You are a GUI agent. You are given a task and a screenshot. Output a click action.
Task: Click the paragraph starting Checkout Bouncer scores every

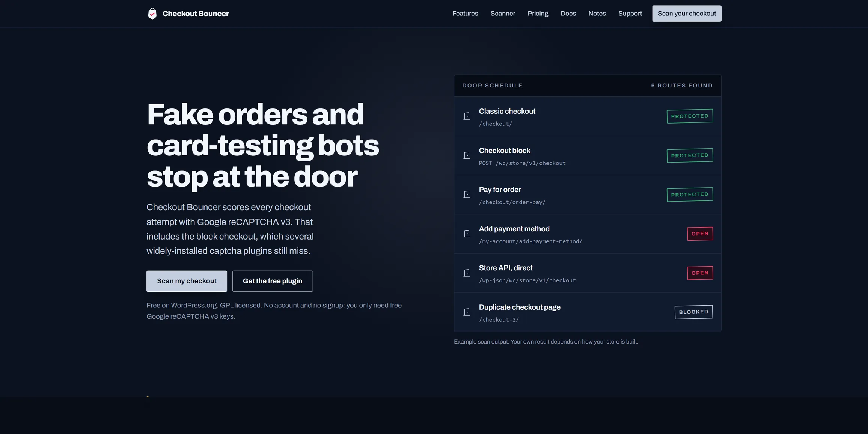point(230,229)
